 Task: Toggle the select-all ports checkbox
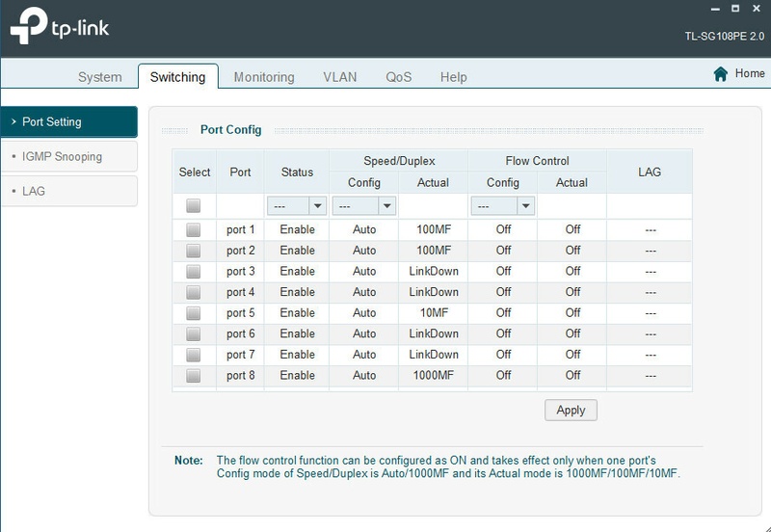coord(194,205)
